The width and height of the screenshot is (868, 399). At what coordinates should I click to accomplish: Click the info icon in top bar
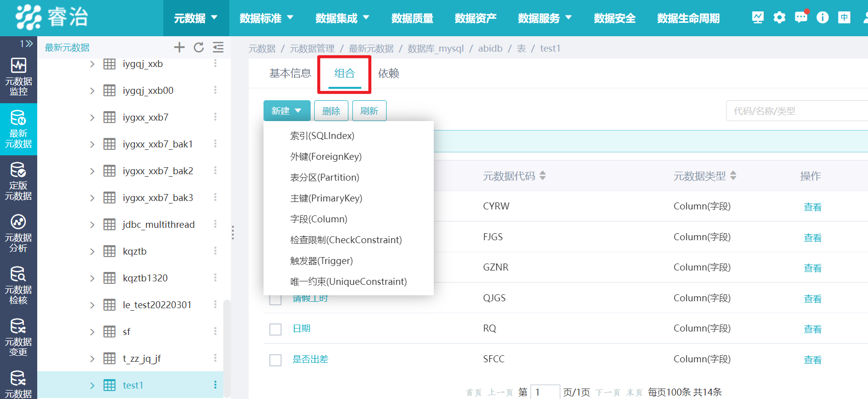(x=822, y=17)
